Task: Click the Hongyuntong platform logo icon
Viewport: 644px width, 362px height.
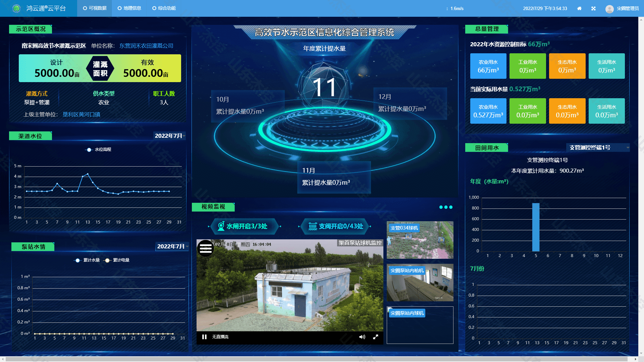Action: pyautogui.click(x=16, y=8)
